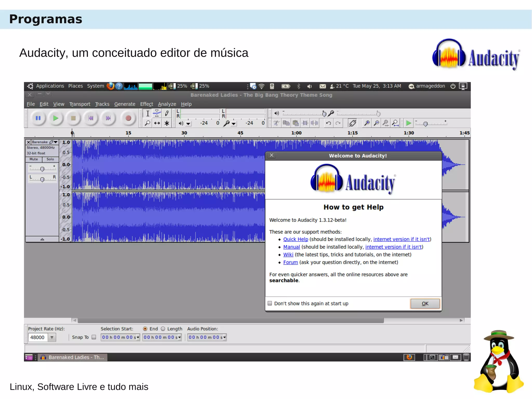The height and width of the screenshot is (399, 532).
Task: Open Selection Start format dropdown arrow
Action: point(138,337)
